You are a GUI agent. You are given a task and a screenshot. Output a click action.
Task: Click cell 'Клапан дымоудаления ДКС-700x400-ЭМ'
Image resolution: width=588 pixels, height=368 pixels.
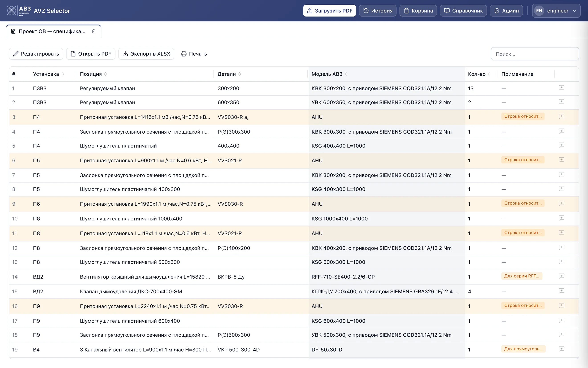(131, 292)
